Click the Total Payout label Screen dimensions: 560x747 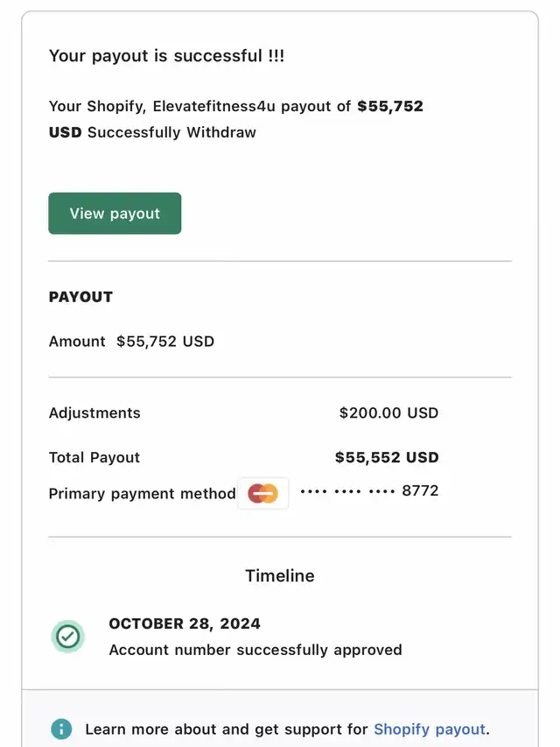(94, 457)
